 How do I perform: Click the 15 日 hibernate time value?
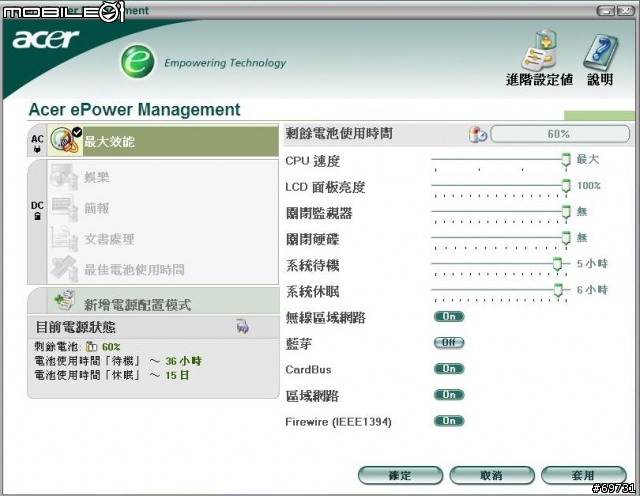click(177, 375)
